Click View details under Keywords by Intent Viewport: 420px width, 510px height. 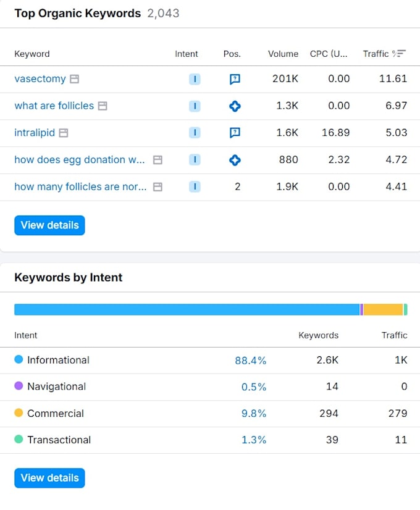point(49,478)
